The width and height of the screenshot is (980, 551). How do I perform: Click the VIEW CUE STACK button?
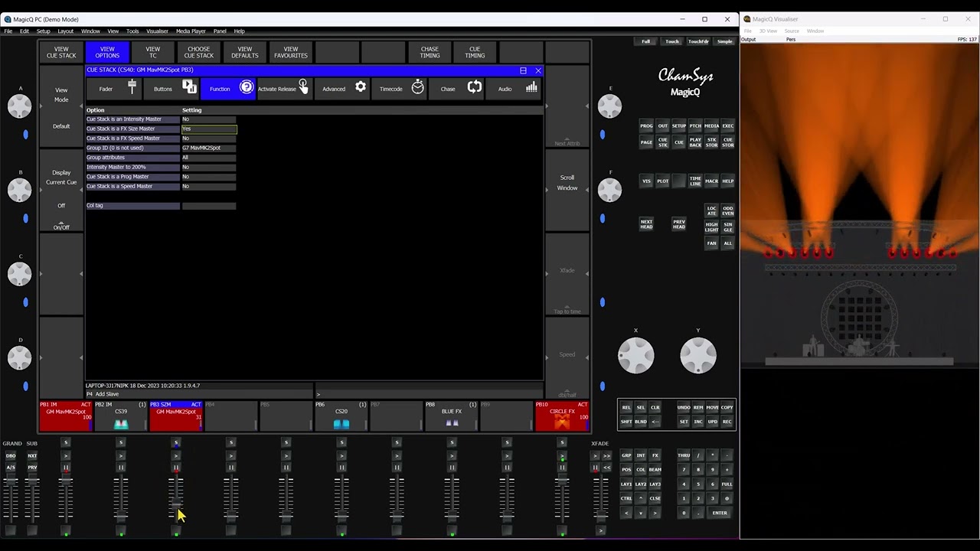click(61, 52)
